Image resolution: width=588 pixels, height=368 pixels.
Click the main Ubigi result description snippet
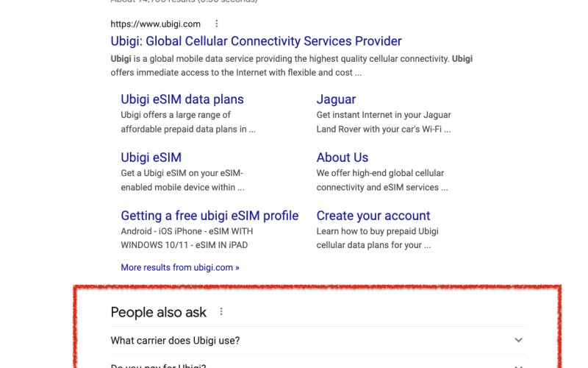(291, 66)
